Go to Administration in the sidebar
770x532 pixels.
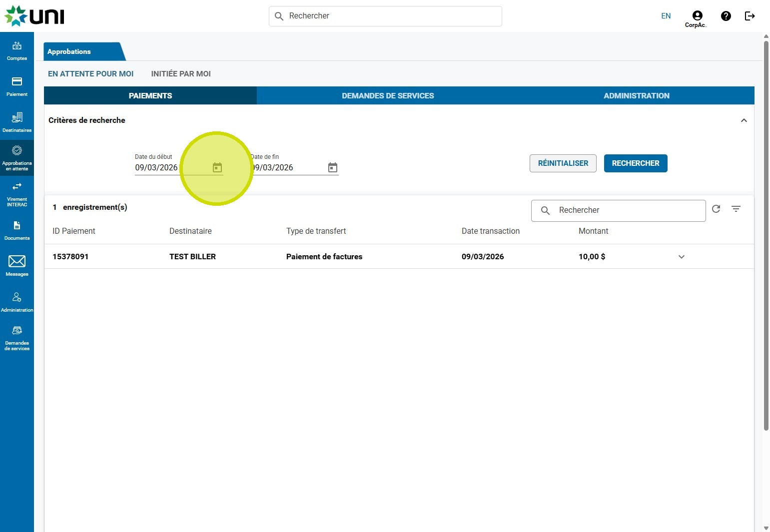(x=17, y=302)
